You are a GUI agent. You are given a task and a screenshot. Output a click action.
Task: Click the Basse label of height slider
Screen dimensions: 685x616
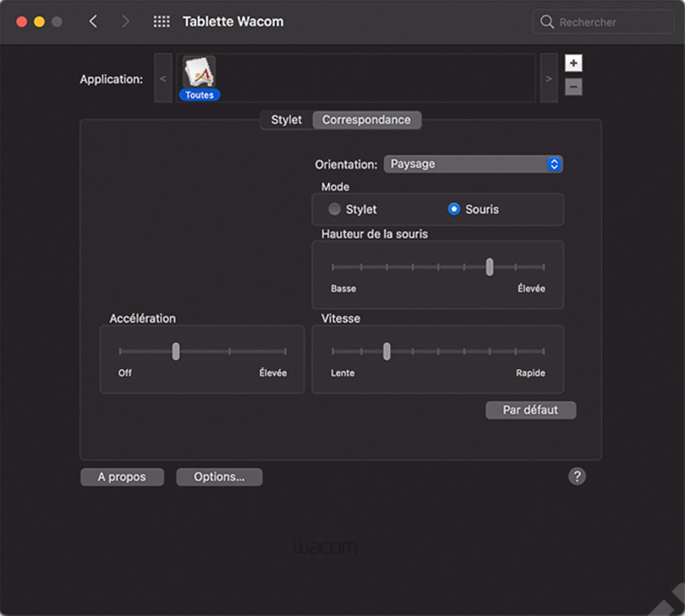[x=344, y=288]
